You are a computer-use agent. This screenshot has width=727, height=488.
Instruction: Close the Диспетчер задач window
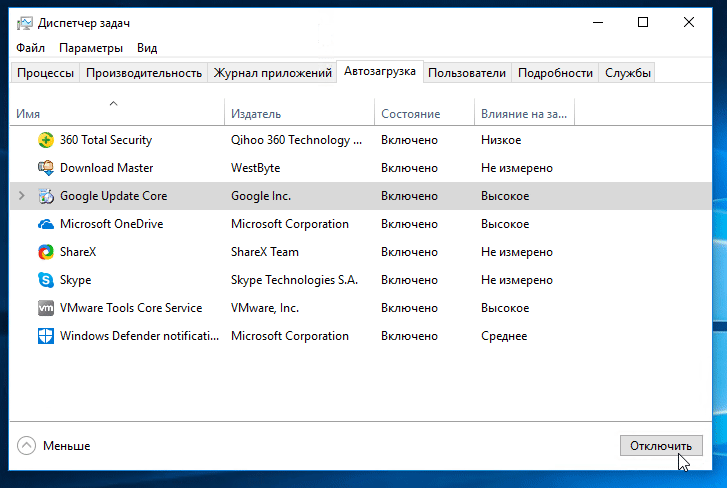(x=689, y=22)
